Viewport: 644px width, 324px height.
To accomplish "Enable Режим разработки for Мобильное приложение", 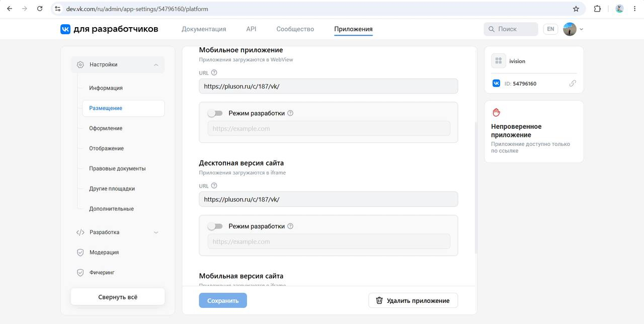I will (215, 113).
